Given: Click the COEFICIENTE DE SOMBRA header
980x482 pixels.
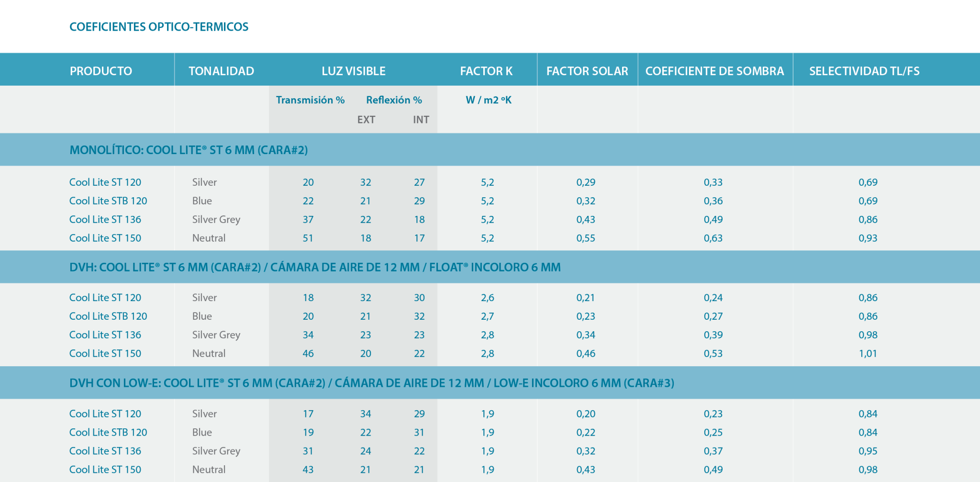Looking at the screenshot, I should point(714,71).
